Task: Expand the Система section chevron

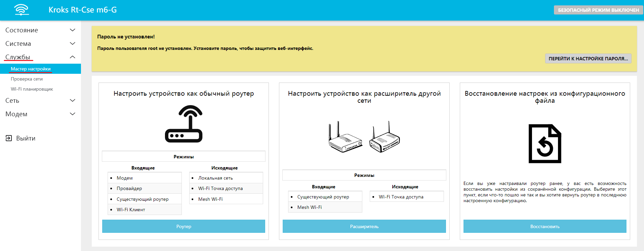Action: pos(72,43)
